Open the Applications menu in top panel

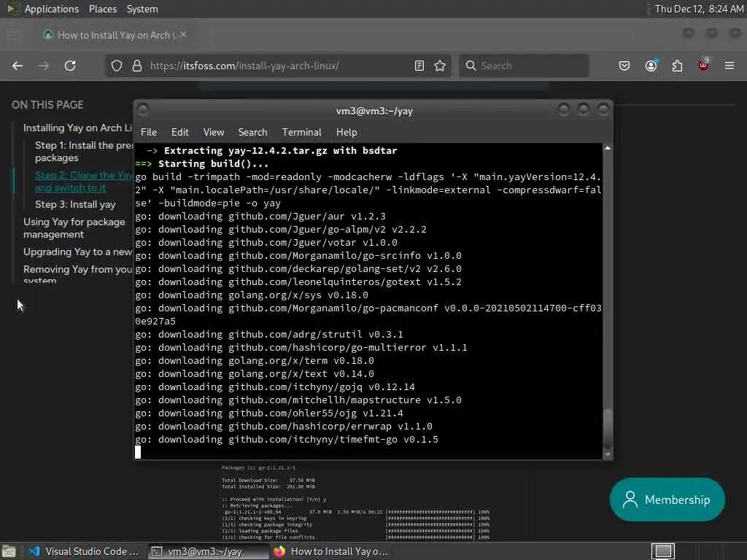pos(52,9)
